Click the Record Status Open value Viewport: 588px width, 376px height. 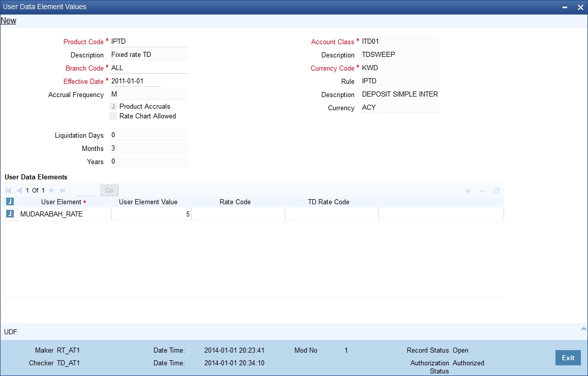pos(460,351)
